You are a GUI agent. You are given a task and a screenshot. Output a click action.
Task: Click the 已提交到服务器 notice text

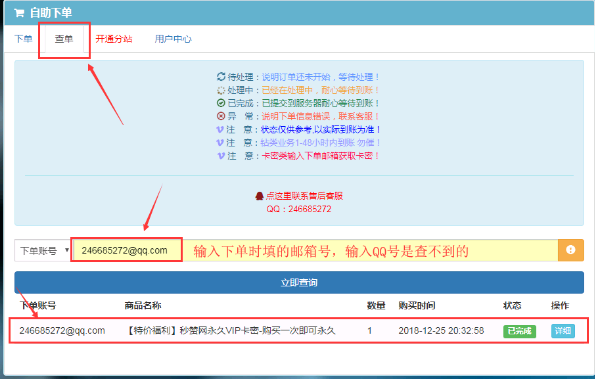(x=320, y=103)
